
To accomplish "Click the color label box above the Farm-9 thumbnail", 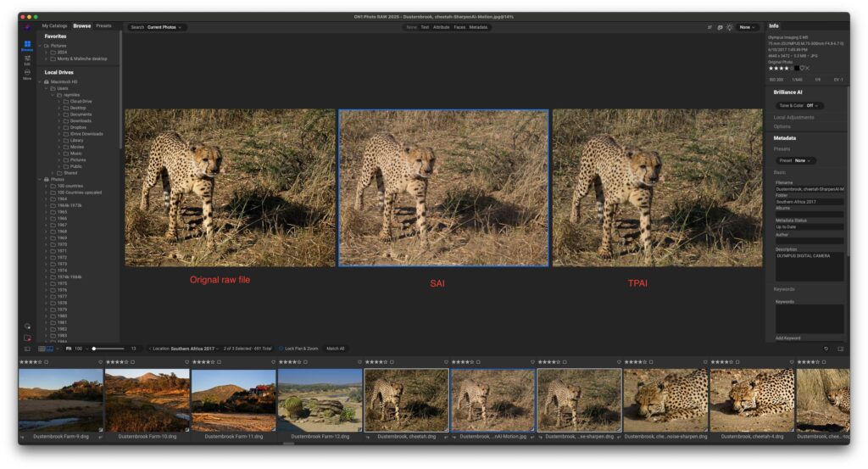I will click(47, 362).
